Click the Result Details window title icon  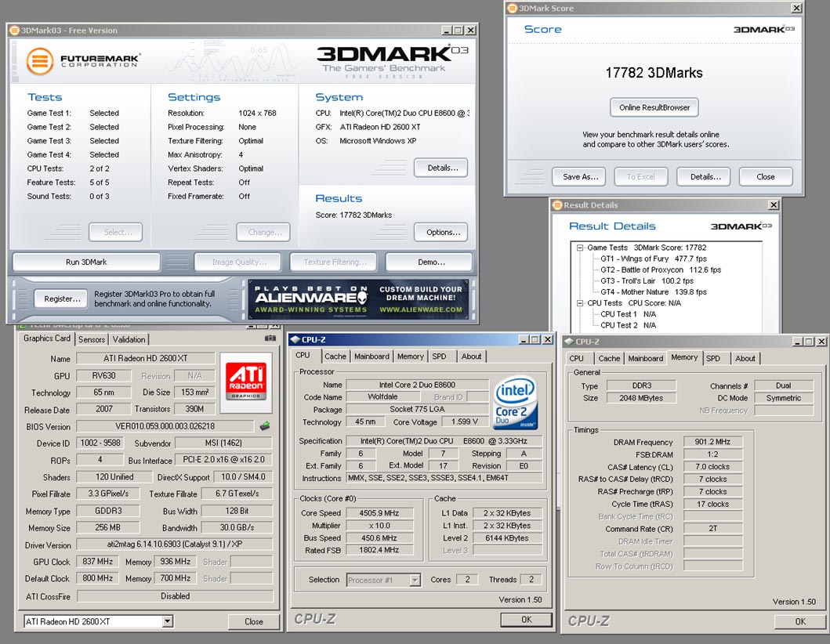[557, 204]
